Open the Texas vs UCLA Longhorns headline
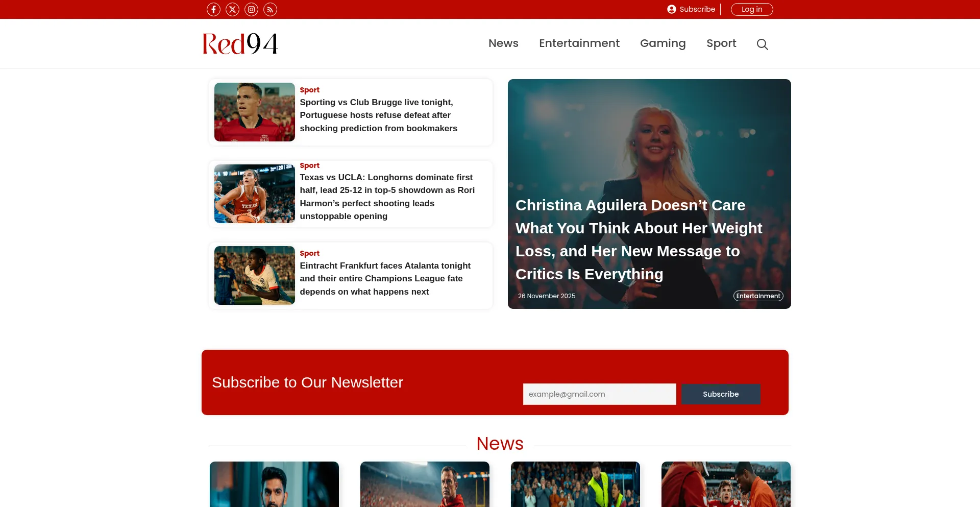The image size is (980, 507). point(387,197)
